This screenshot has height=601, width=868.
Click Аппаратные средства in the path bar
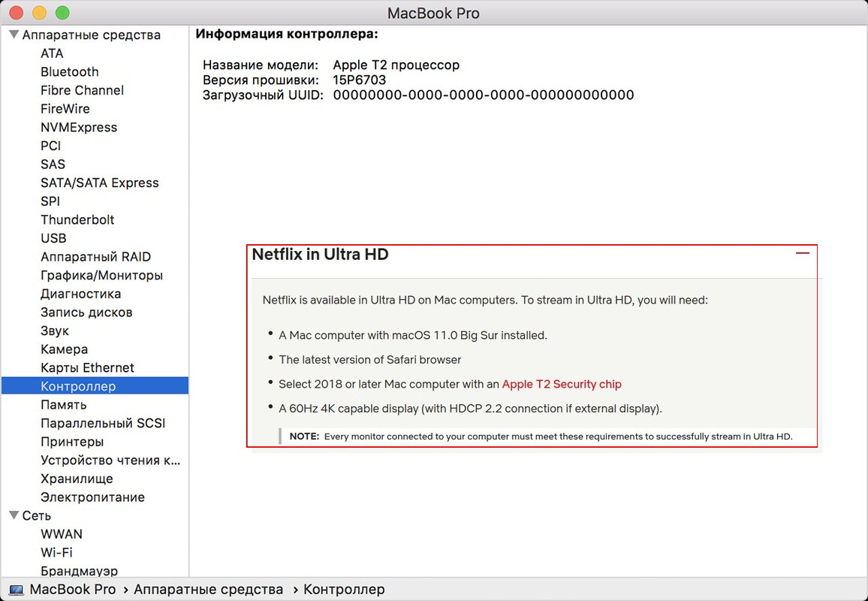click(x=208, y=590)
